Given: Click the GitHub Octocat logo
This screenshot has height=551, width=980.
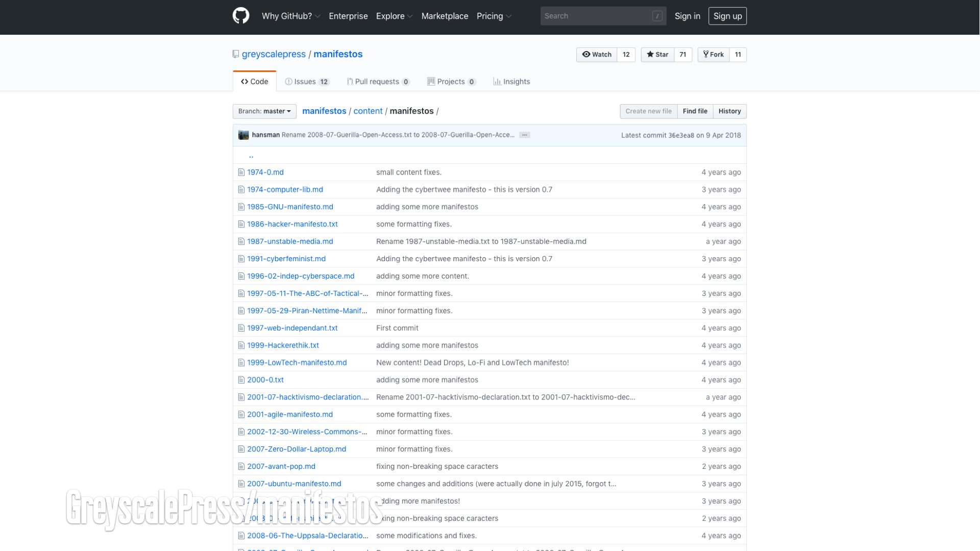Looking at the screenshot, I should coord(241,16).
